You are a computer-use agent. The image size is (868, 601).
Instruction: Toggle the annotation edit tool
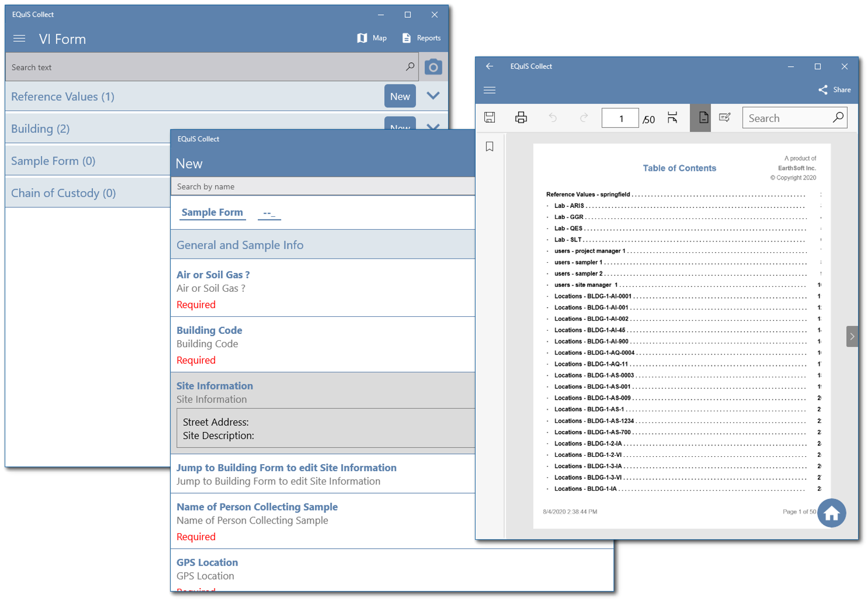(x=724, y=118)
